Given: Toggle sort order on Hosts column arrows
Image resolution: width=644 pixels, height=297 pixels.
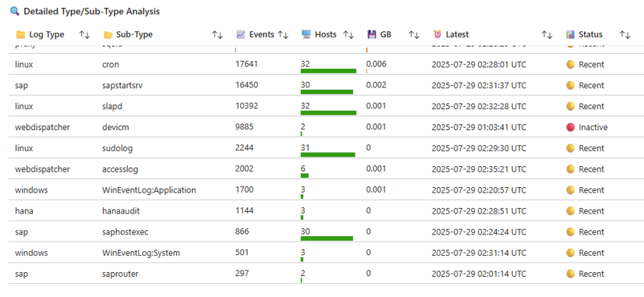Looking at the screenshot, I should pos(349,35).
